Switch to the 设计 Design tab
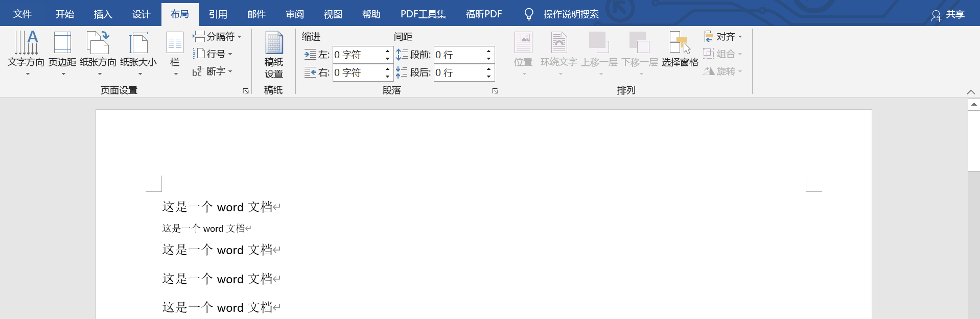This screenshot has height=319, width=980. point(142,14)
